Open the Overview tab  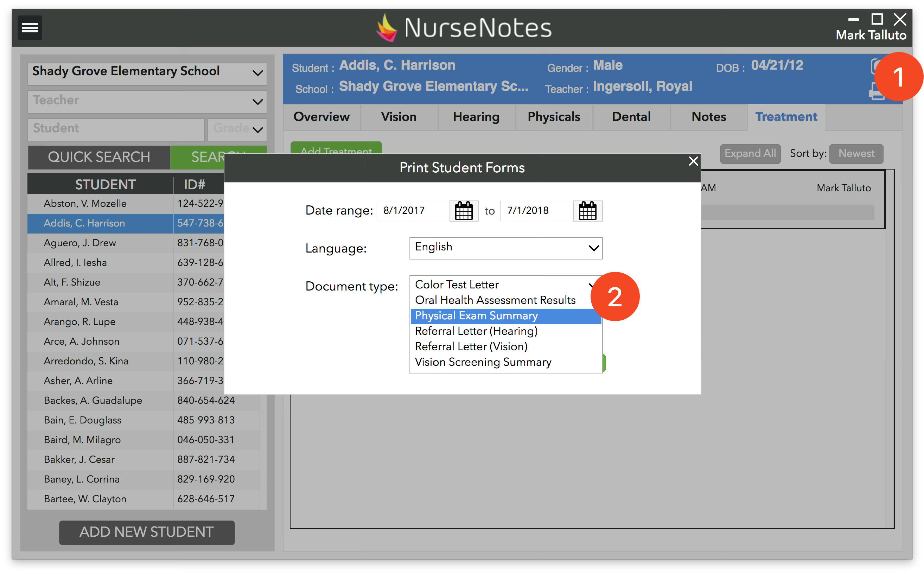[321, 117]
